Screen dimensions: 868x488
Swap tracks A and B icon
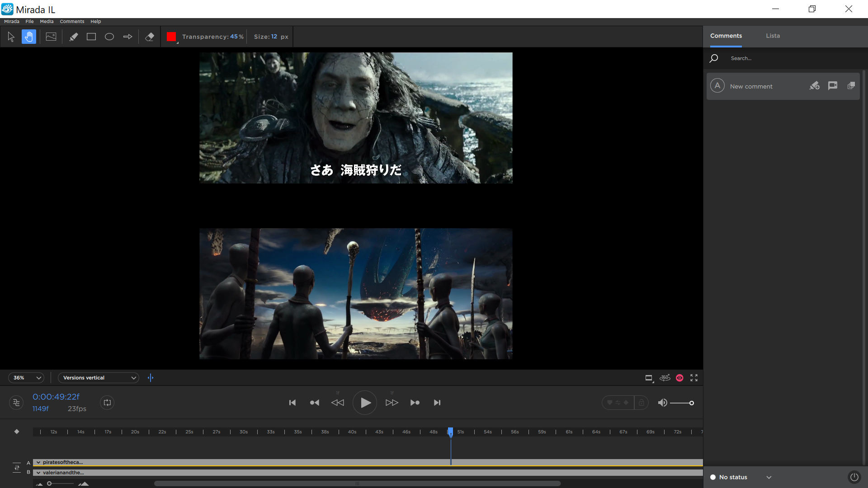17,467
